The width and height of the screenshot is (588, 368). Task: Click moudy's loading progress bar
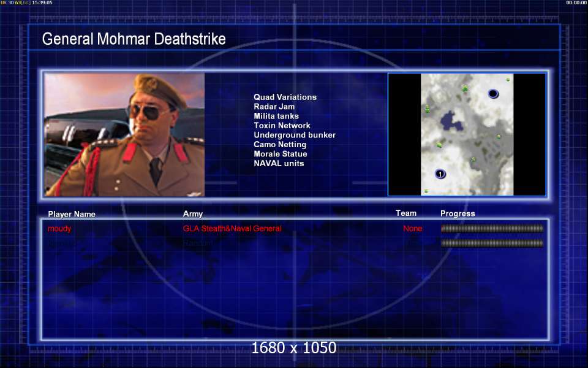[x=492, y=228]
